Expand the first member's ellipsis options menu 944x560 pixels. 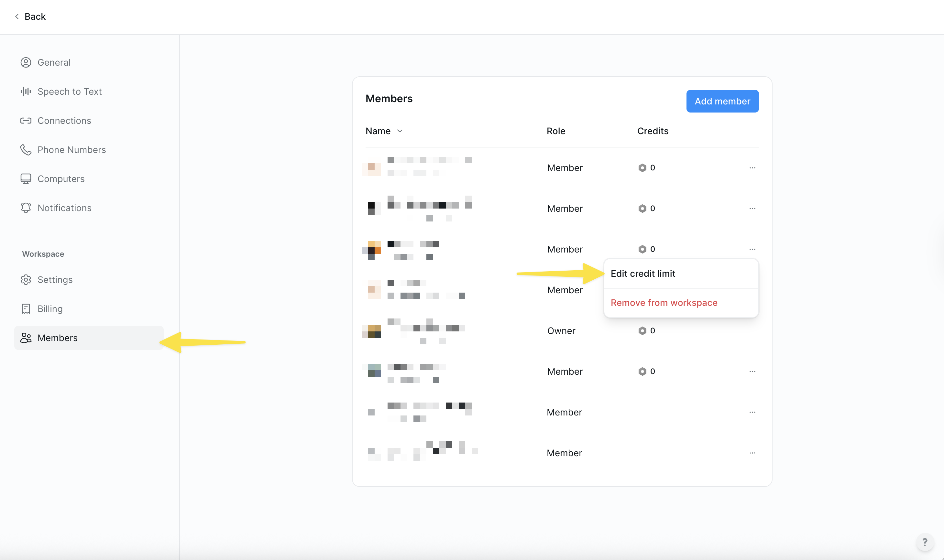coord(752,167)
